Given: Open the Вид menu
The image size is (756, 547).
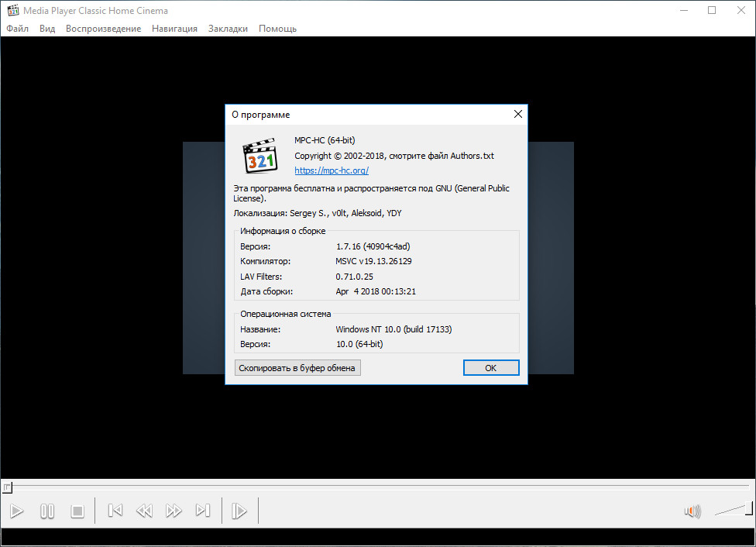Looking at the screenshot, I should 46,28.
